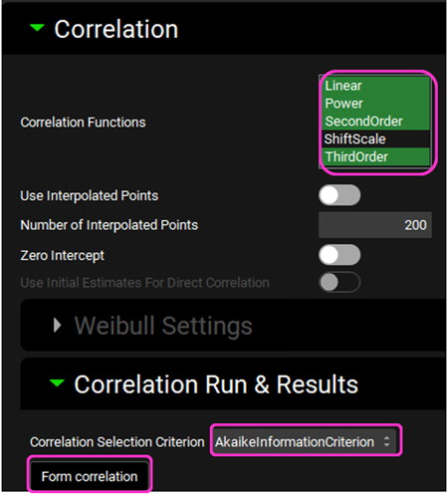Select the ShiftScale correlation function

375,139
